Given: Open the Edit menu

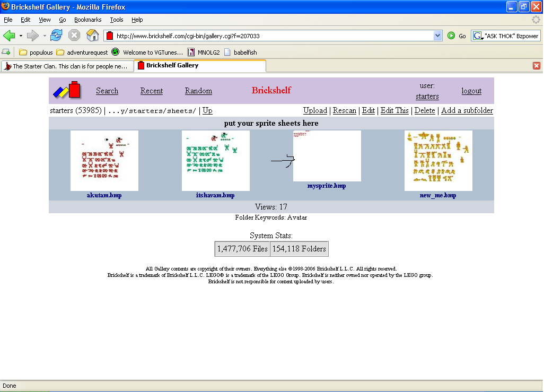Looking at the screenshot, I should pyautogui.click(x=25, y=20).
